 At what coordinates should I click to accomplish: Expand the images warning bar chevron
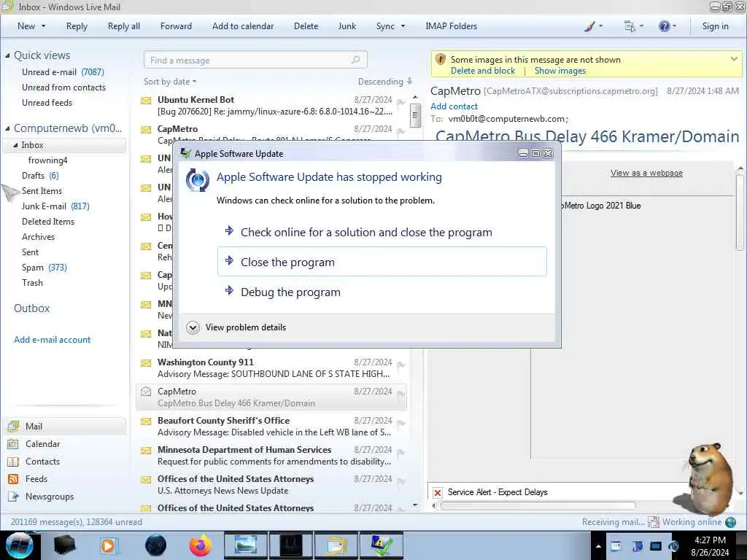pyautogui.click(x=734, y=59)
